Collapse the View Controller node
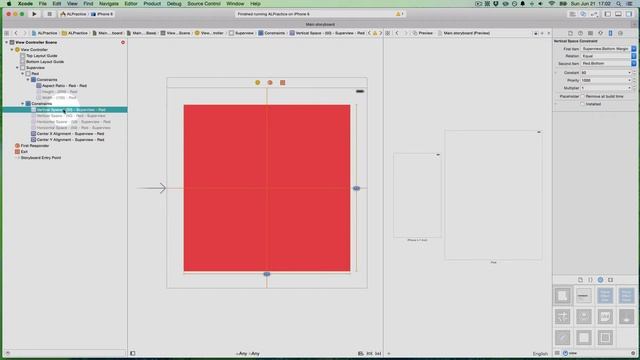This screenshot has height=360, width=640. [12, 50]
